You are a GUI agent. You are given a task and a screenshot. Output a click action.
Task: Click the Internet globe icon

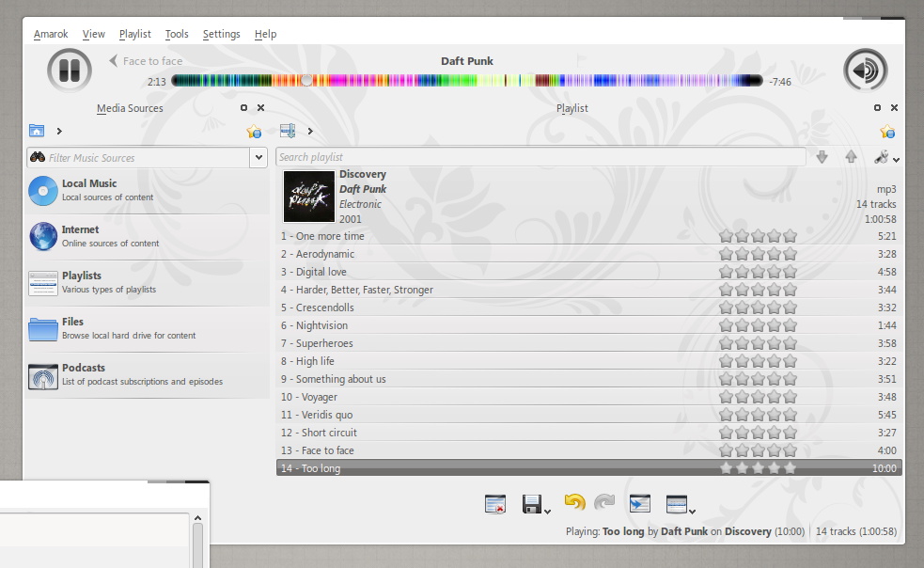tap(43, 237)
